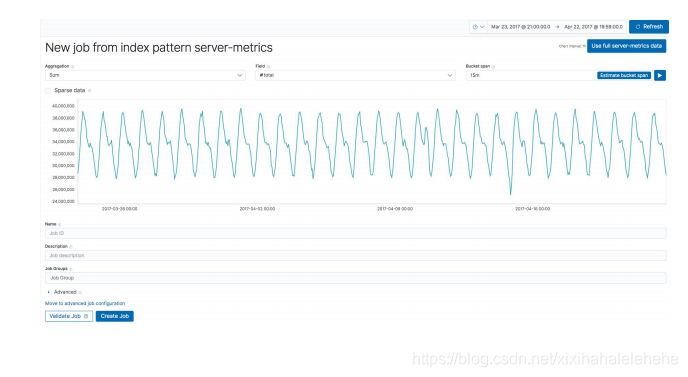Click Use full server-metrics data button
This screenshot has height=377, width=688.
pos(626,46)
